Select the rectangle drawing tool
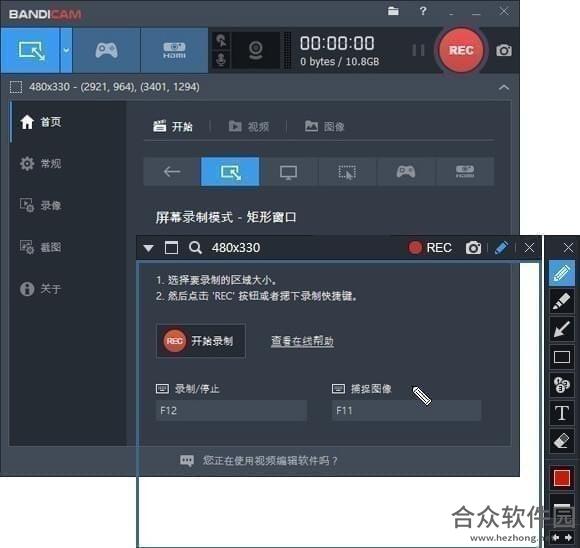The image size is (580, 548). pos(562,357)
